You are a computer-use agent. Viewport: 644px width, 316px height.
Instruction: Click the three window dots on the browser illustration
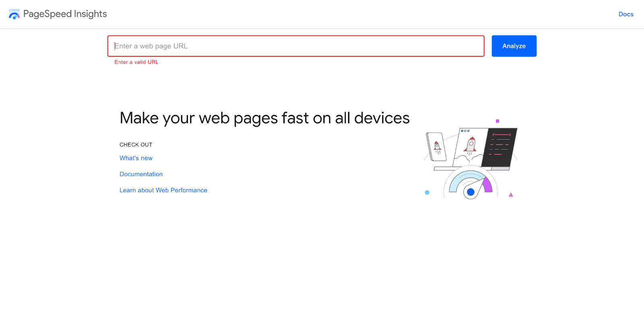[465, 131]
